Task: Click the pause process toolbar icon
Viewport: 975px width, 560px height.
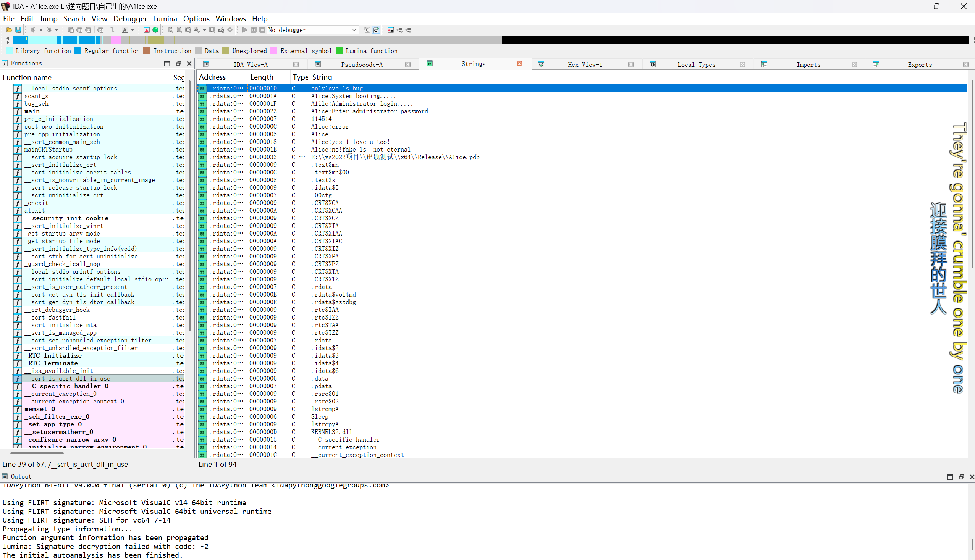Action: pyautogui.click(x=254, y=30)
